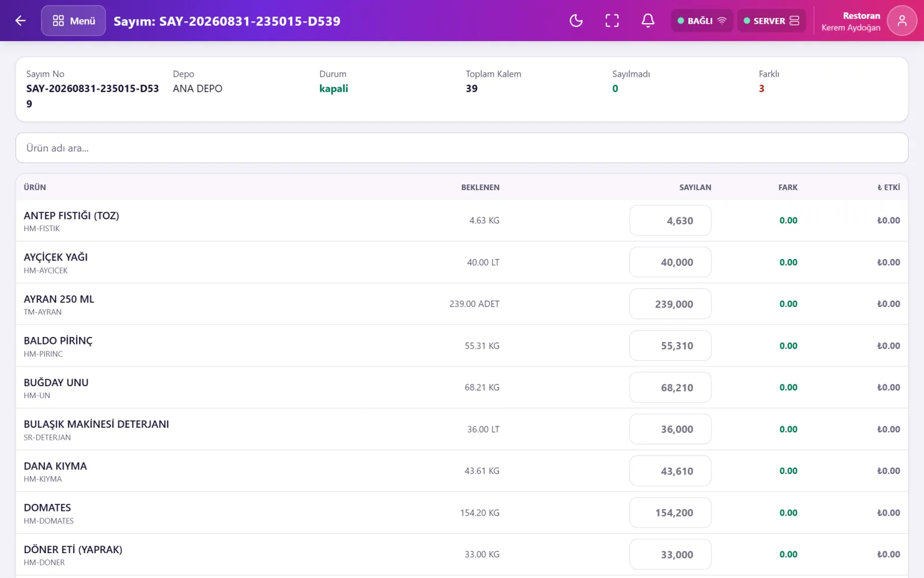Click the Toplam Kalem value 39

(472, 88)
